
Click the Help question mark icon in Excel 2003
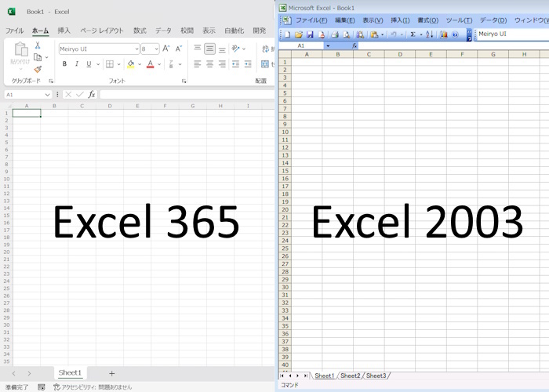click(455, 34)
